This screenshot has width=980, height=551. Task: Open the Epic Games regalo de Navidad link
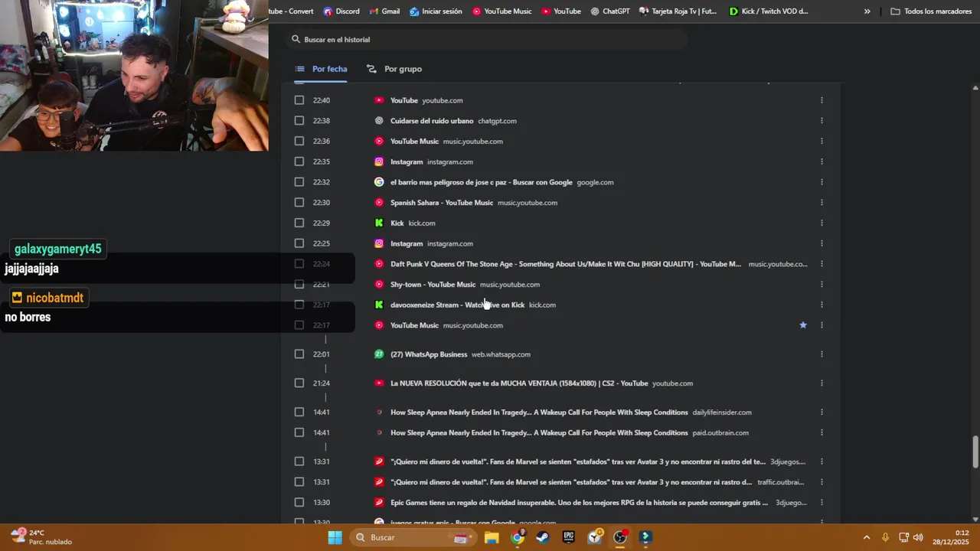tap(579, 503)
